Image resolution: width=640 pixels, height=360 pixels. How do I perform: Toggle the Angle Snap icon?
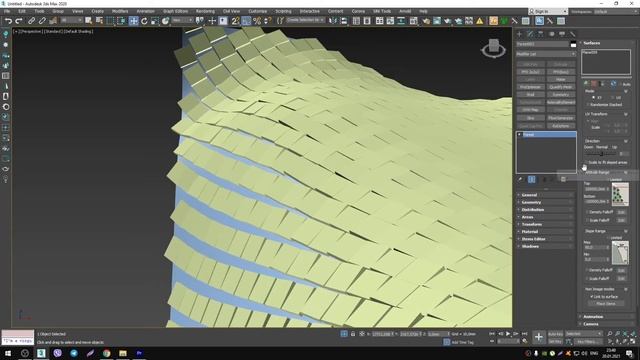point(246,20)
